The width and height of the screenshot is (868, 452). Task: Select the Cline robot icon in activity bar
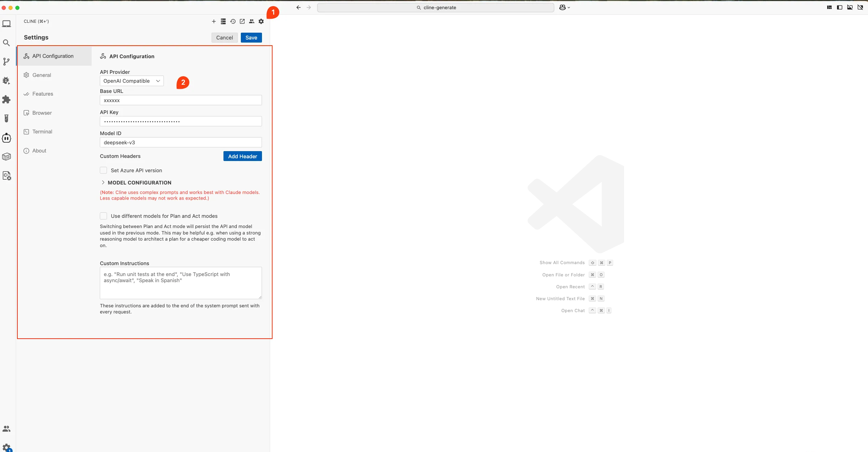click(x=6, y=138)
